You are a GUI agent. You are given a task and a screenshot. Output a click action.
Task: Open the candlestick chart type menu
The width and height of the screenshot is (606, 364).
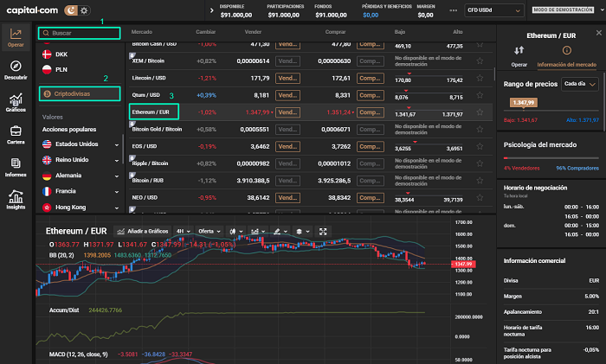(235, 231)
